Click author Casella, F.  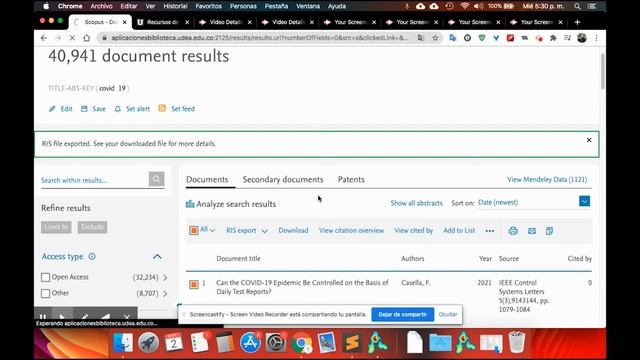(x=416, y=282)
